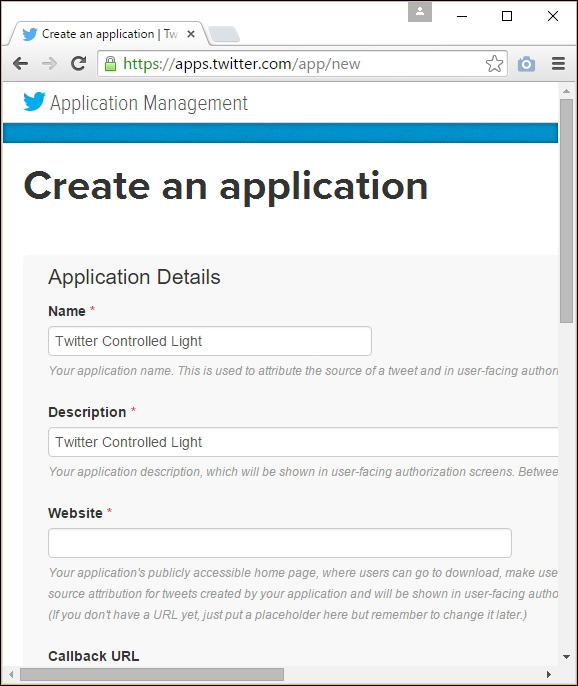
Task: Go back using the browser back arrow
Action: click(20, 64)
